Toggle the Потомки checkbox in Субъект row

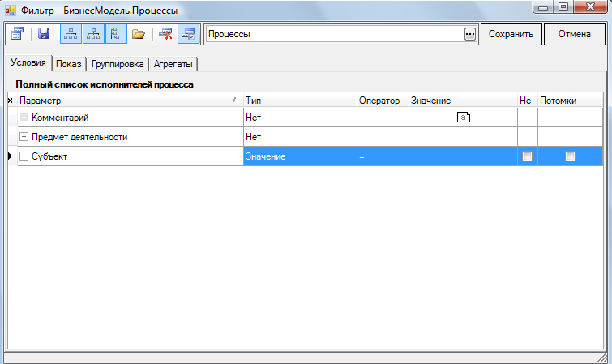click(570, 156)
